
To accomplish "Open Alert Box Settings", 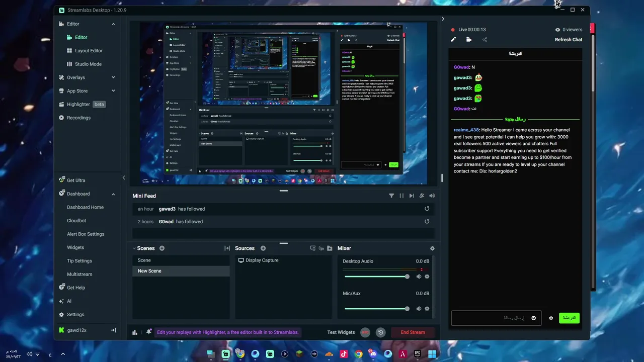I will pos(86,234).
